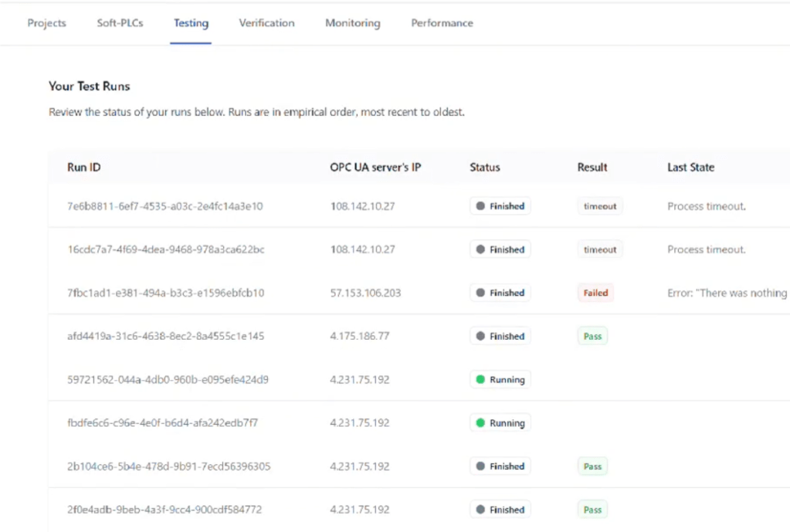Open the Monitoring tab
The image size is (790, 532).
(352, 23)
